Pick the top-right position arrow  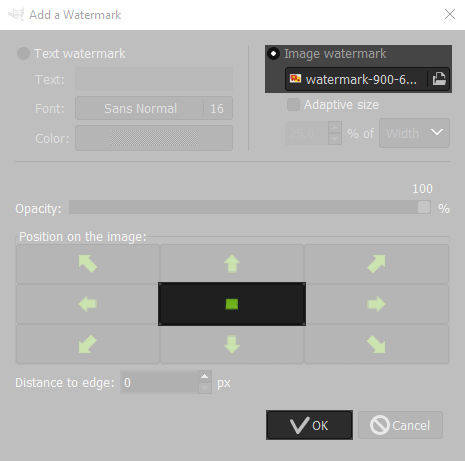tap(376, 264)
